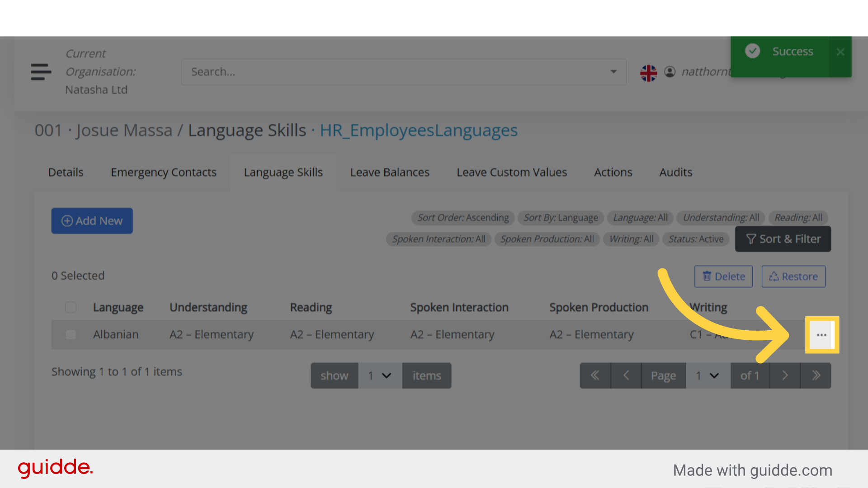Click the Restore button
This screenshot has height=488, width=868.
793,277
